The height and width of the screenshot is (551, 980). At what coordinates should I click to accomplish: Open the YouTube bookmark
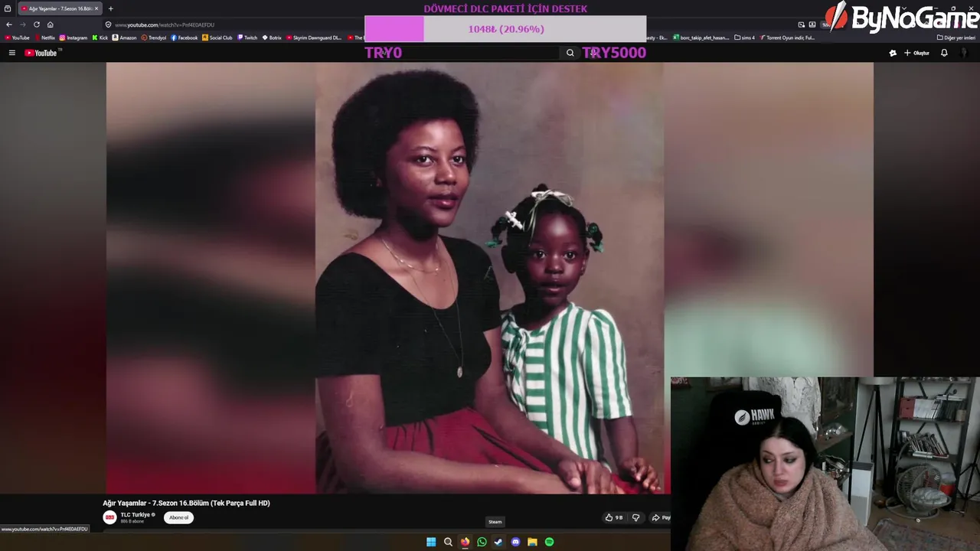(18, 37)
